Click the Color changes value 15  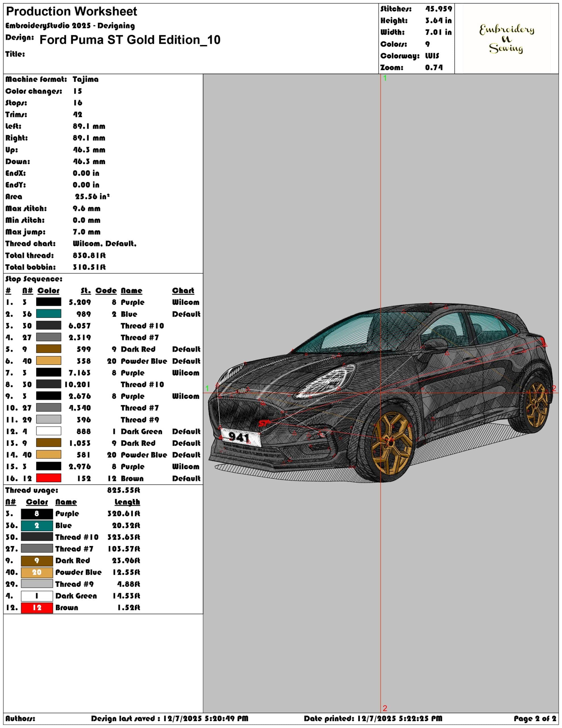(78, 91)
